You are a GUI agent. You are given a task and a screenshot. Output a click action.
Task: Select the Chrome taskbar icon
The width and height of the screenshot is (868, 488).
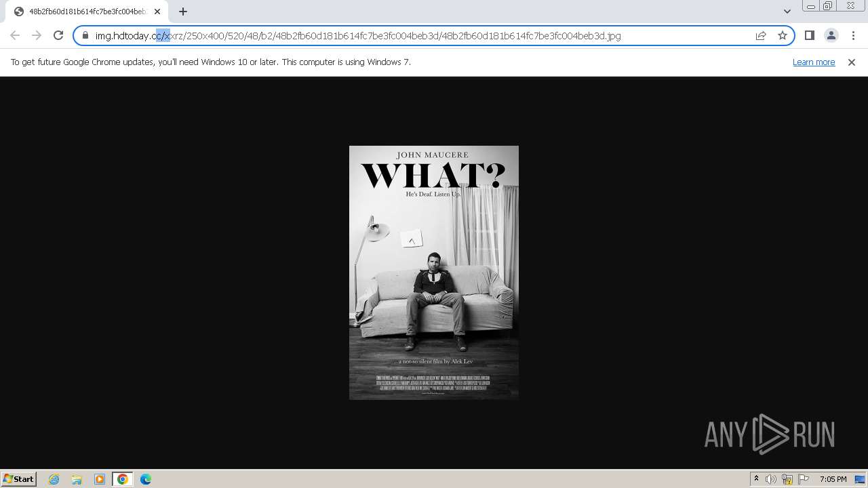coord(123,479)
